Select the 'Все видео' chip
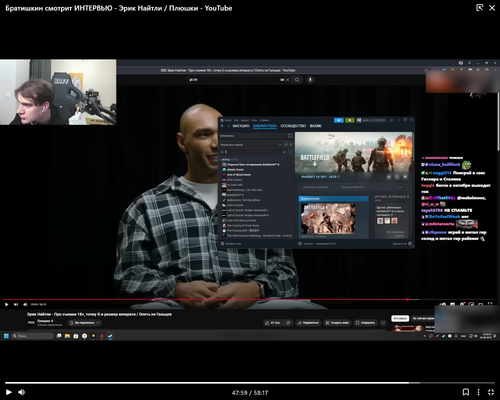500x400 pixels. (x=400, y=318)
